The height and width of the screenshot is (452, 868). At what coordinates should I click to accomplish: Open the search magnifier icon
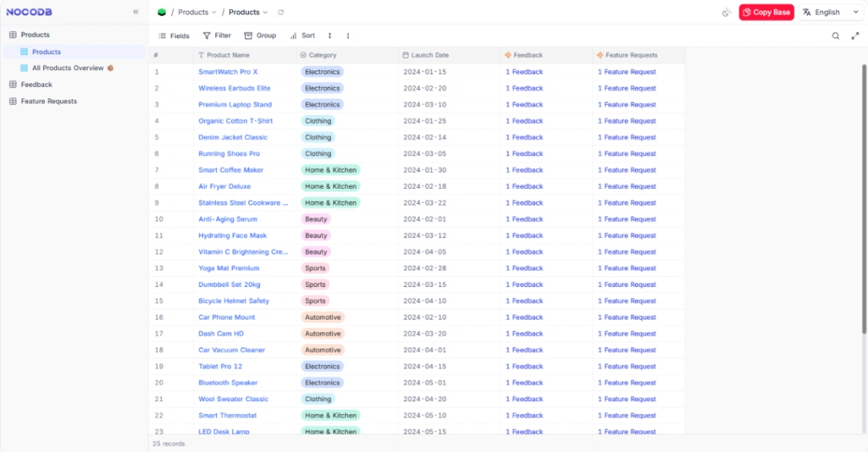(835, 36)
